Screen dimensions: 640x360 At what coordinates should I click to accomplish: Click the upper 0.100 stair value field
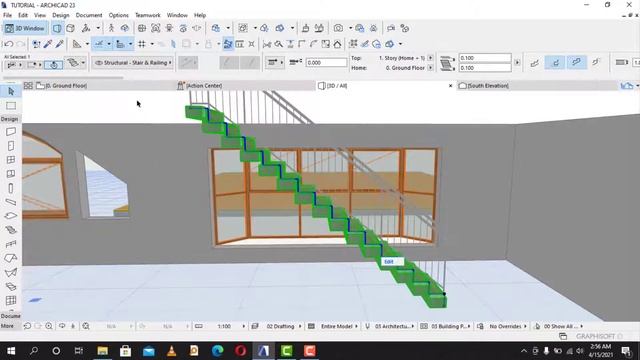(x=485, y=58)
